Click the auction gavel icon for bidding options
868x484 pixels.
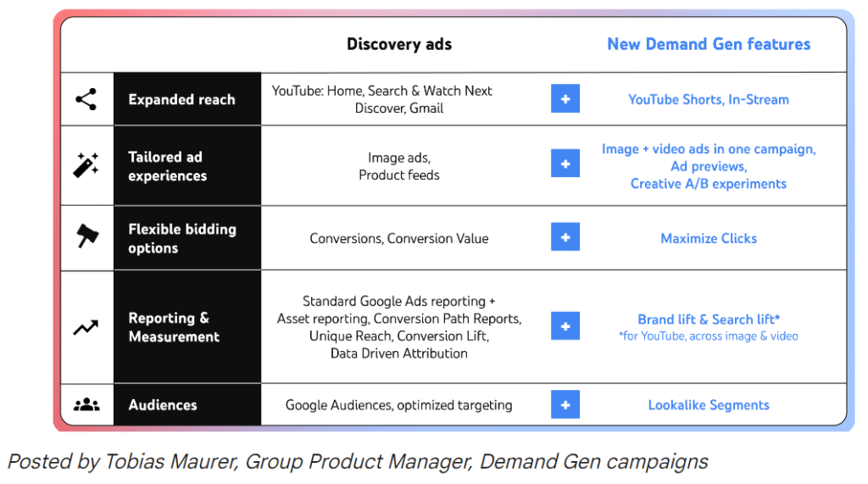pyautogui.click(x=86, y=237)
